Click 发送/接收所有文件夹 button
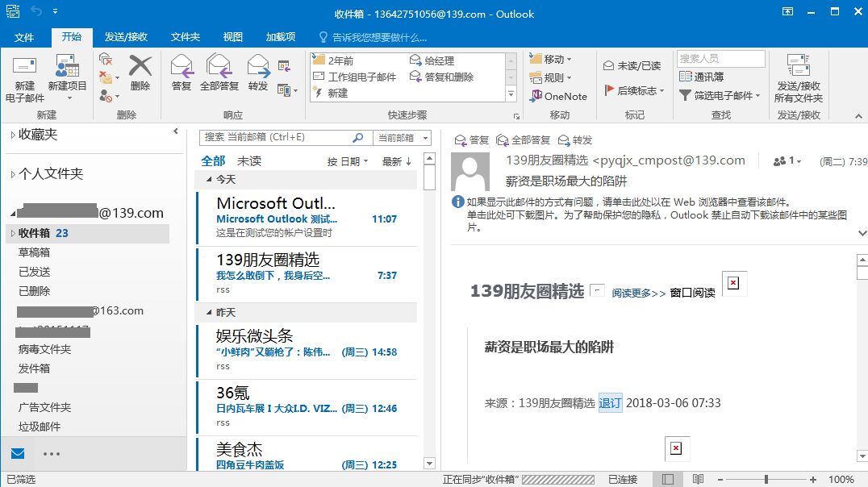Screen dimensions: 868x487 coord(799,79)
